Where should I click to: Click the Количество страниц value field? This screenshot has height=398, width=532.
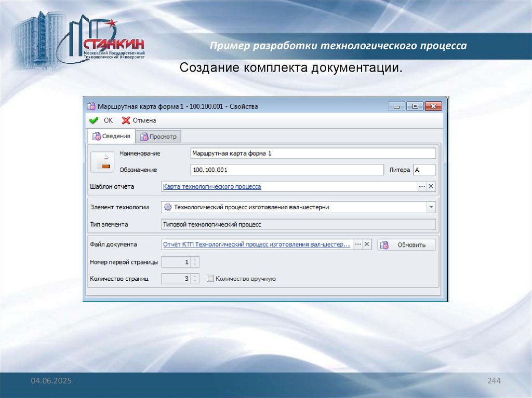(176, 279)
